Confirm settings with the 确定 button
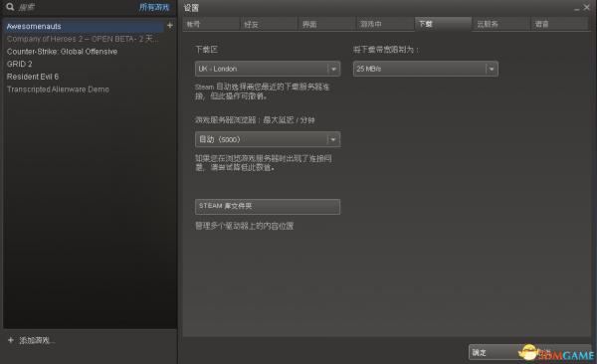Screen dimensions: 597x364 (495, 352)
